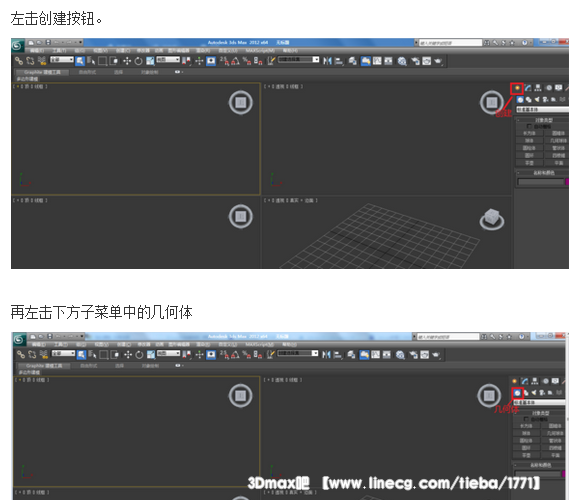The width and height of the screenshot is (569, 500).
Task: Click Select and Link in first screenshot
Action: click(19, 61)
